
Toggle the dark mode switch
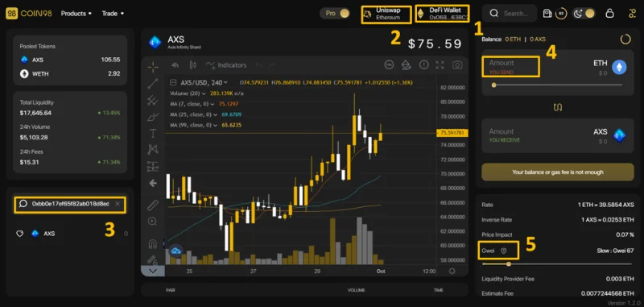tap(585, 14)
